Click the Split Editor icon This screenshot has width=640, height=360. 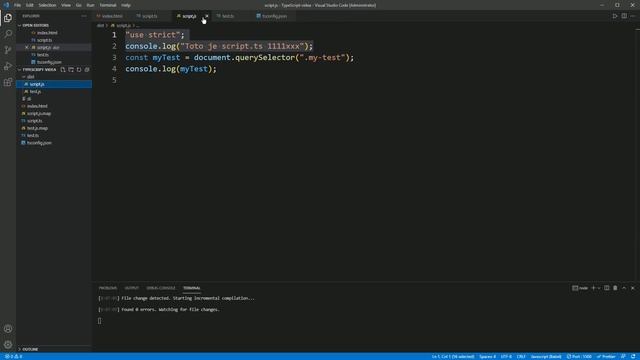[x=624, y=16]
